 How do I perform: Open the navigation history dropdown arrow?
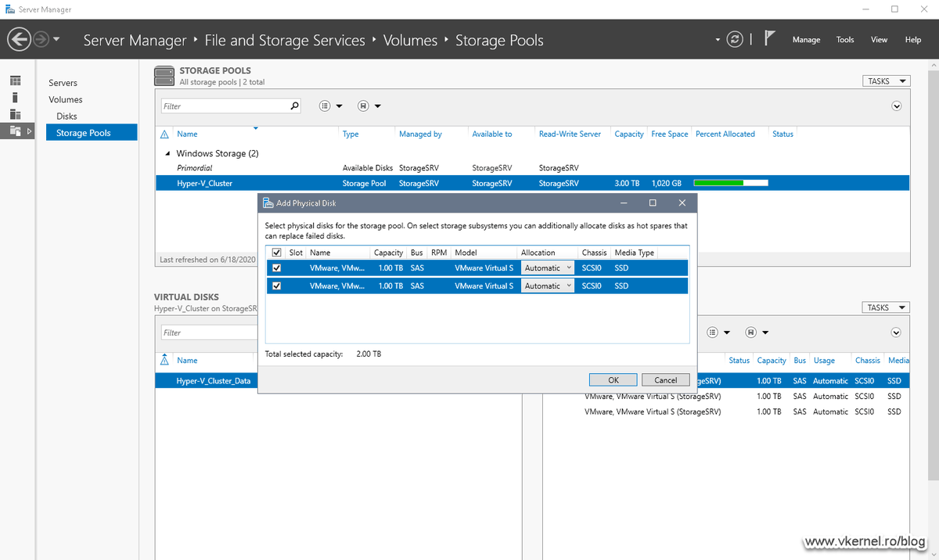(56, 40)
